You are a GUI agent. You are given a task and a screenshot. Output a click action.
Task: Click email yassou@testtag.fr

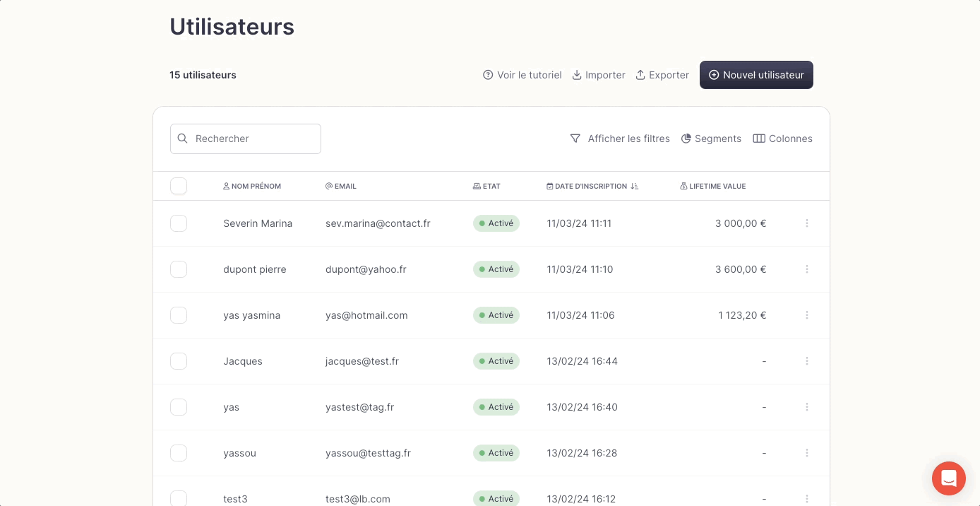tap(368, 453)
